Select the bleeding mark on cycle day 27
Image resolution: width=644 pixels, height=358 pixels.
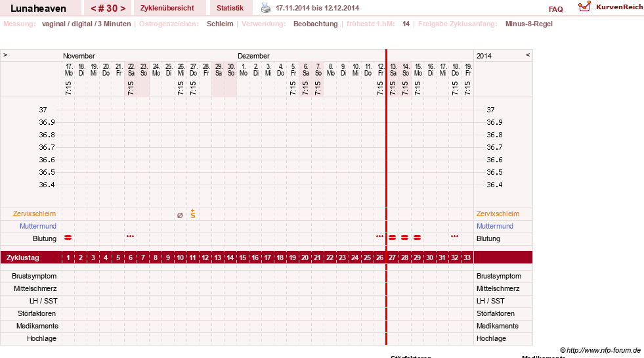392,238
